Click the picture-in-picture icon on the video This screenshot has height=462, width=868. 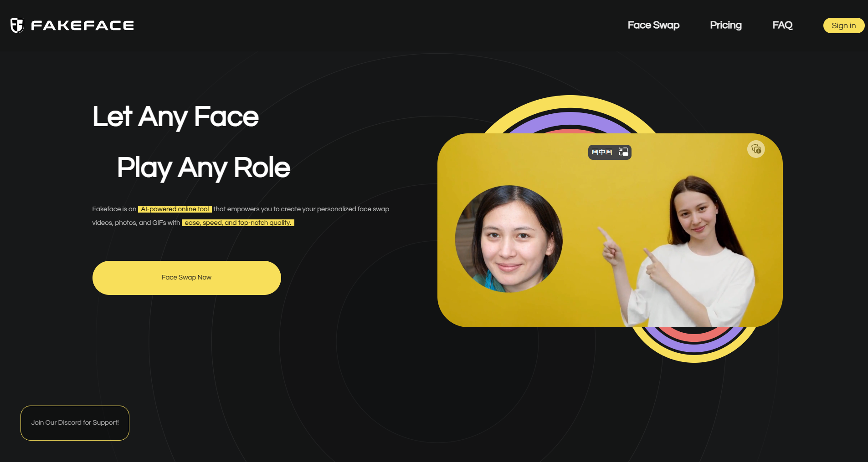tap(623, 152)
